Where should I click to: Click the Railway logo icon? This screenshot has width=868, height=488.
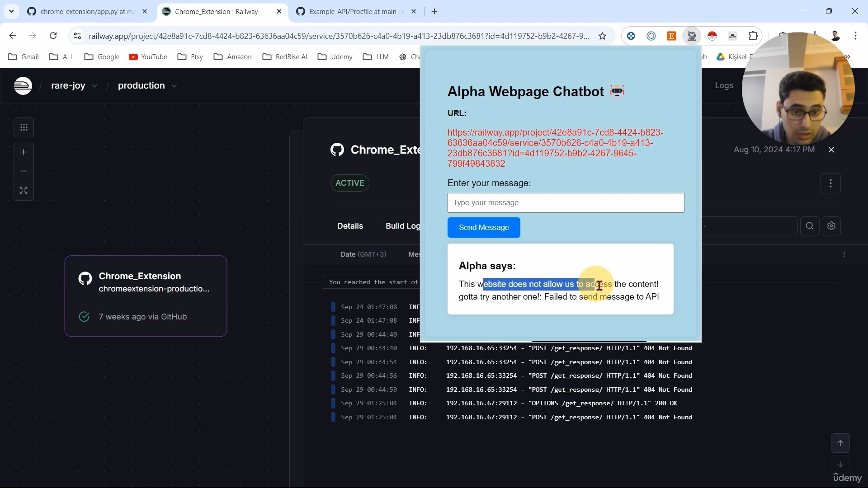click(x=23, y=85)
